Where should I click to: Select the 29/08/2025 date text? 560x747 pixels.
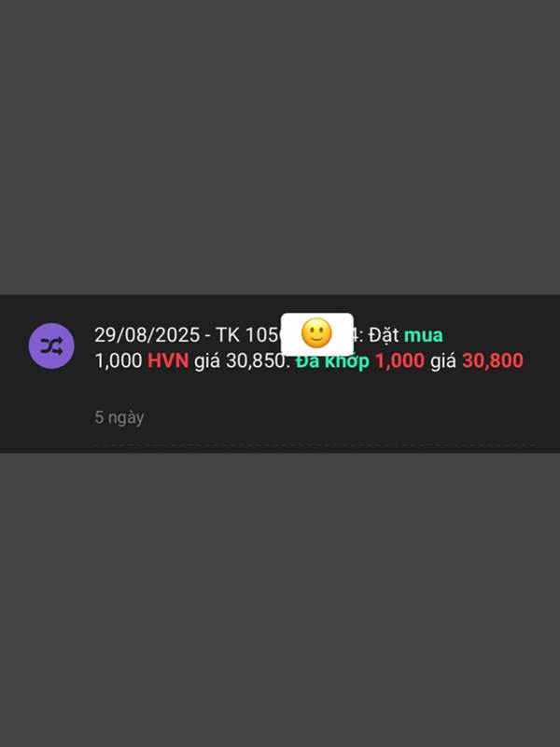click(x=147, y=335)
